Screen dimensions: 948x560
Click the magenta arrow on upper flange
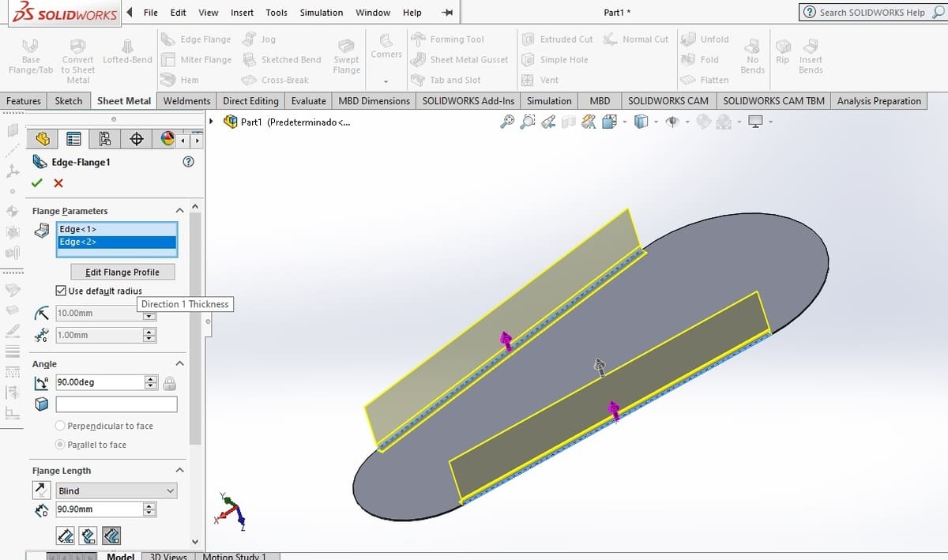point(506,340)
